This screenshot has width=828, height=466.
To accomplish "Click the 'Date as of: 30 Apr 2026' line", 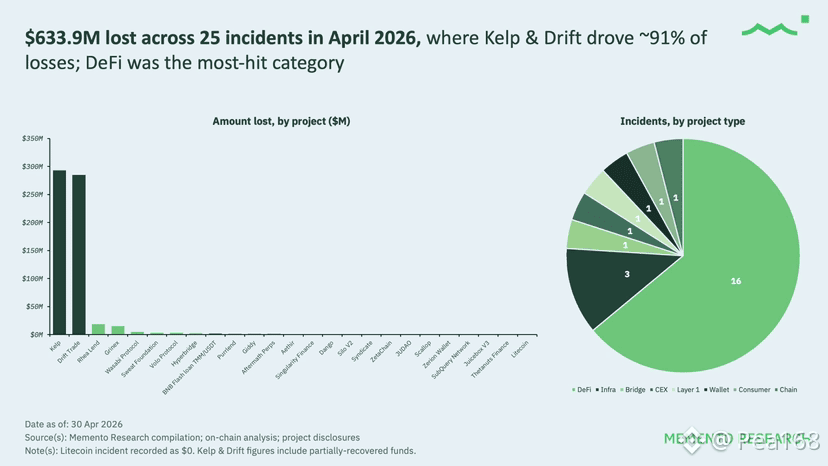I will point(73,424).
